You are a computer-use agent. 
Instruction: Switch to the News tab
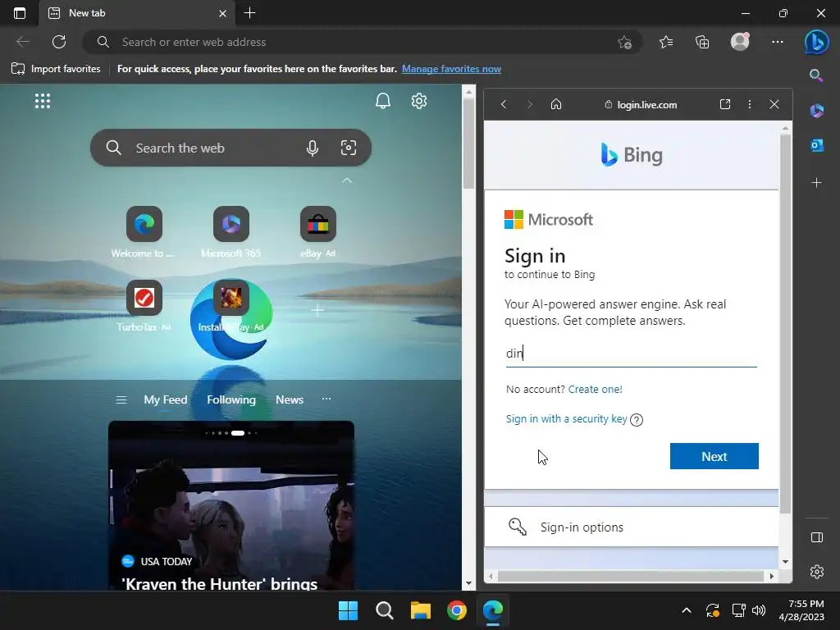pos(290,399)
